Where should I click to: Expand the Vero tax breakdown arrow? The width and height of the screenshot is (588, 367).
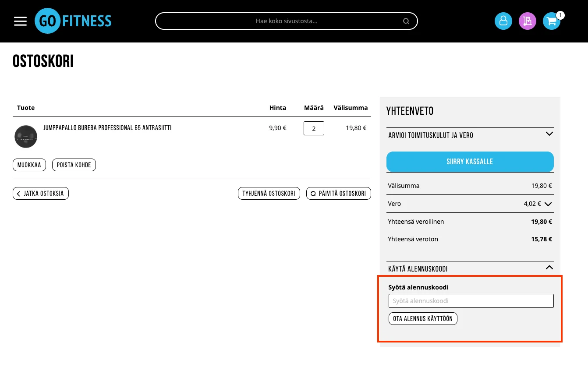tap(548, 204)
